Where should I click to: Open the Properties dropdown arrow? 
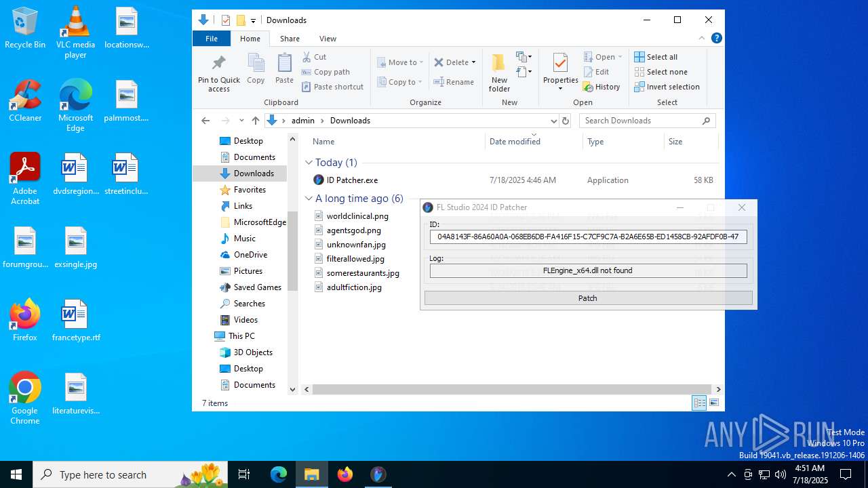pos(560,89)
